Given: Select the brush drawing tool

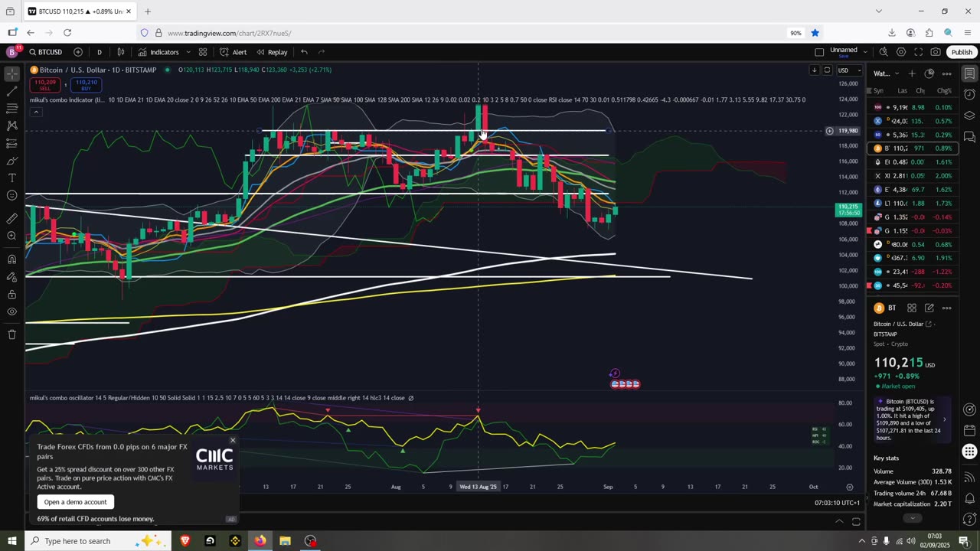Looking at the screenshot, I should pos(11,161).
